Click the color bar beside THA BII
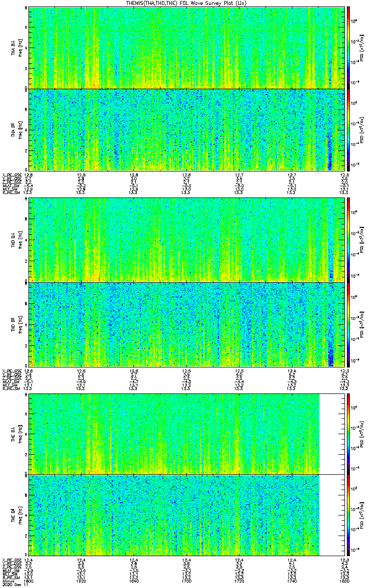 (x=348, y=130)
